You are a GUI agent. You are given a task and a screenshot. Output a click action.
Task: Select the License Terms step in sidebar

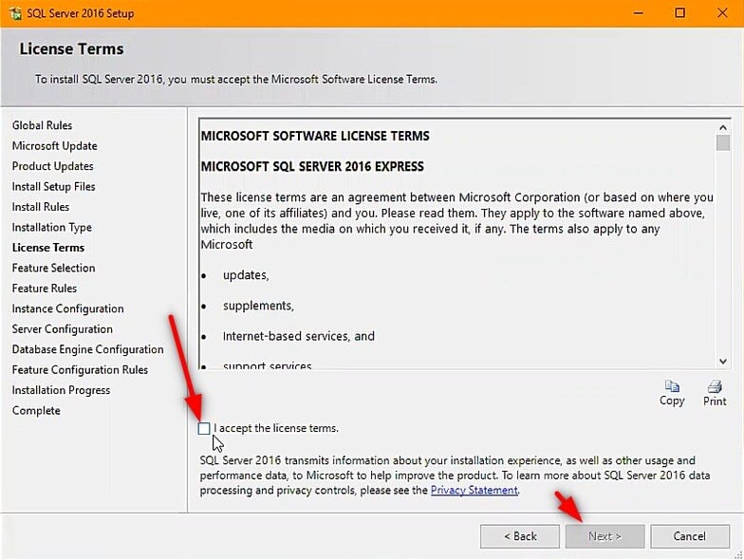point(48,248)
